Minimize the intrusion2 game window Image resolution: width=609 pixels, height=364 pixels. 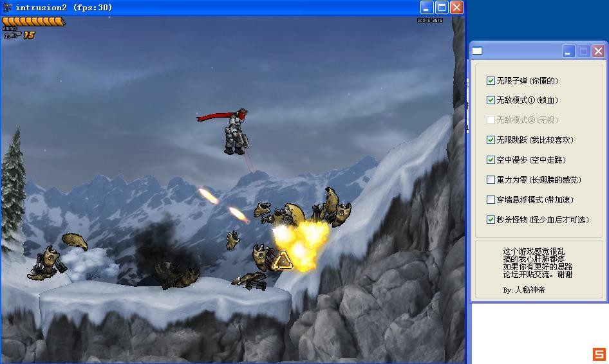(427, 8)
